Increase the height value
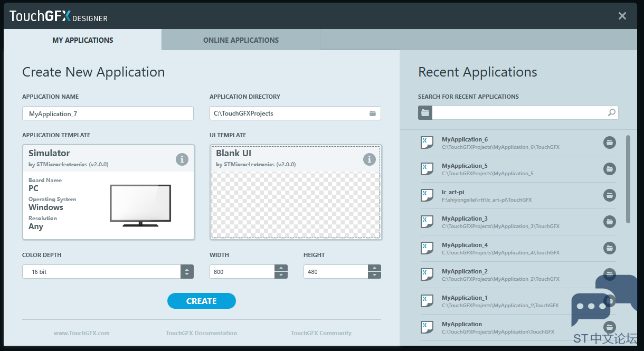Screen dimensions: 644x351 (x=374, y=268)
